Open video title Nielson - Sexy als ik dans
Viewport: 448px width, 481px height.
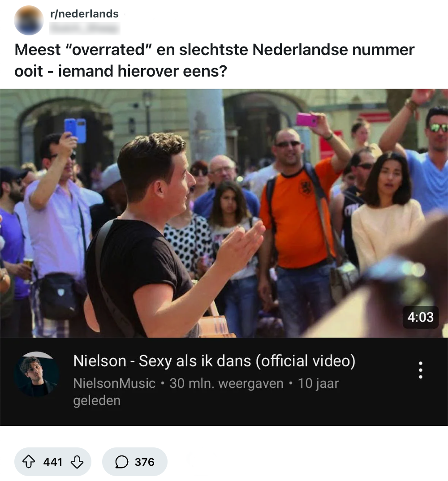(x=214, y=361)
